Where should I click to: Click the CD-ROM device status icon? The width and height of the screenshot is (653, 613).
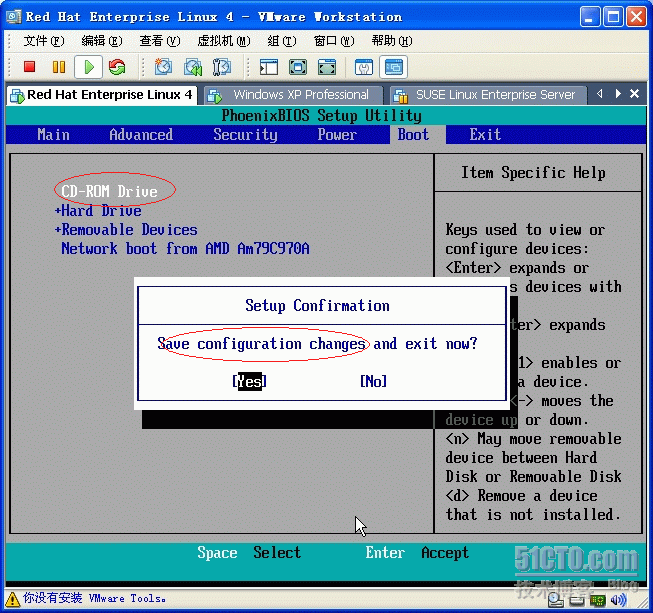(x=555, y=599)
